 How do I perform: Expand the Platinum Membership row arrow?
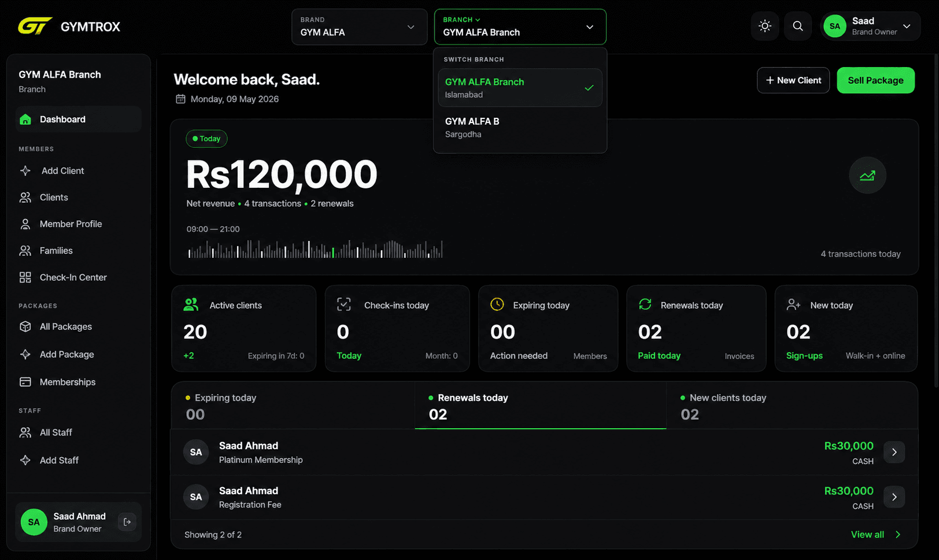click(894, 452)
